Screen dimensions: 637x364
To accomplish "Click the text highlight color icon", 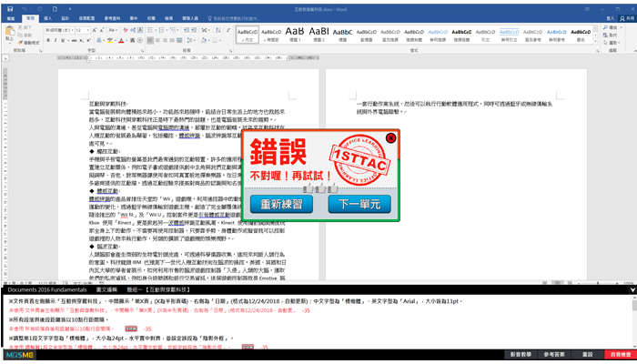I will pyautogui.click(x=108, y=40).
